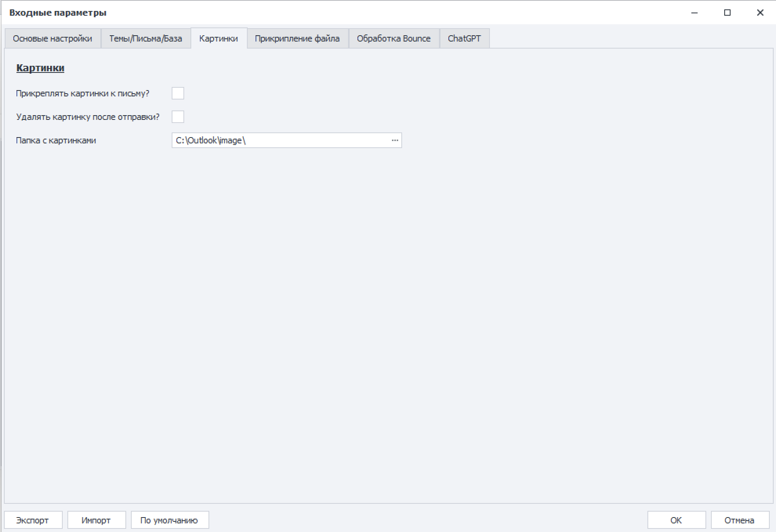Minimize the Входные параметры window

(694, 13)
